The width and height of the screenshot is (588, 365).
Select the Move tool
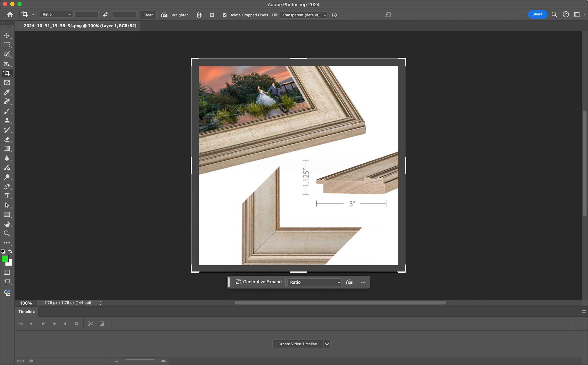[x=7, y=36]
